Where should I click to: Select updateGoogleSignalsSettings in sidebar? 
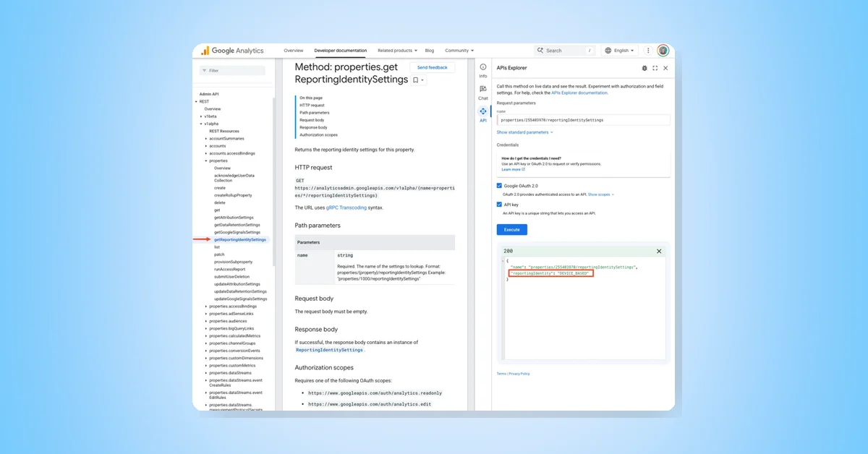pyautogui.click(x=240, y=299)
